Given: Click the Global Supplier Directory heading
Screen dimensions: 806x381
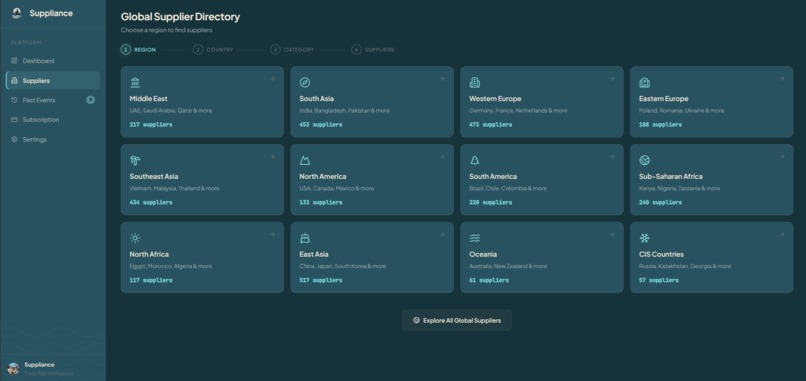Looking at the screenshot, I should click(180, 17).
